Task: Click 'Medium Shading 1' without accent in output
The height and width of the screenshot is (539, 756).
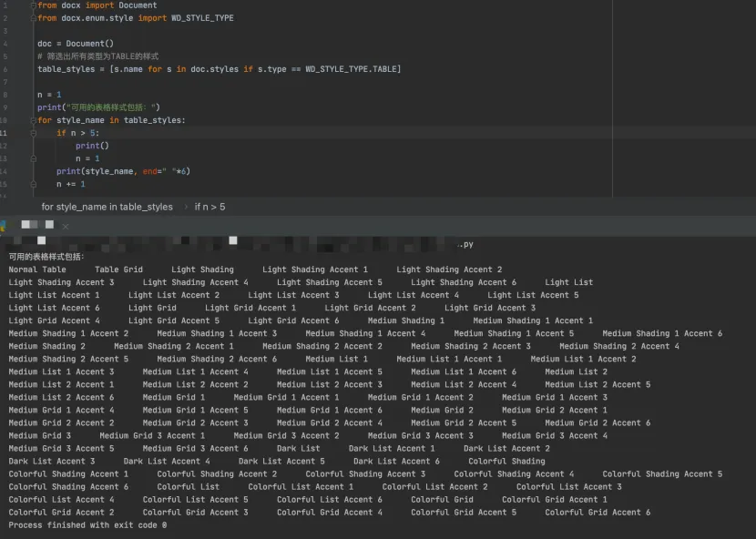Action: 406,321
